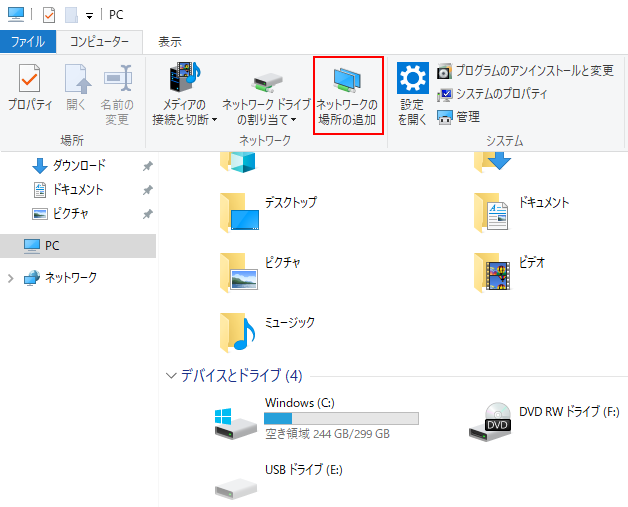Select ネットワーク in the navigation pane
The image size is (628, 507).
pos(60,278)
